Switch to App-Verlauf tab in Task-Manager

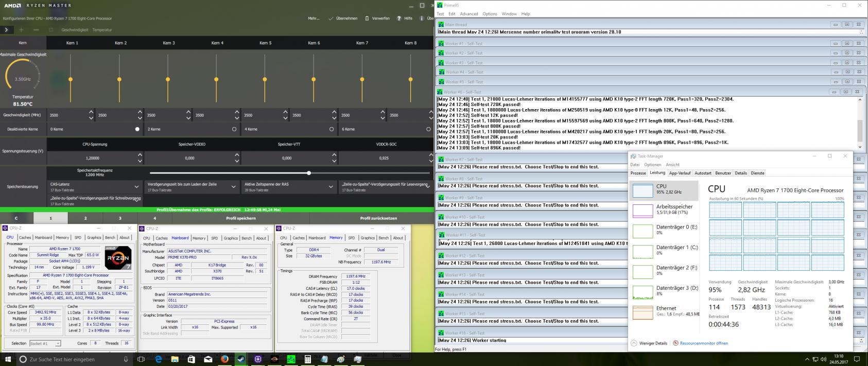point(680,173)
